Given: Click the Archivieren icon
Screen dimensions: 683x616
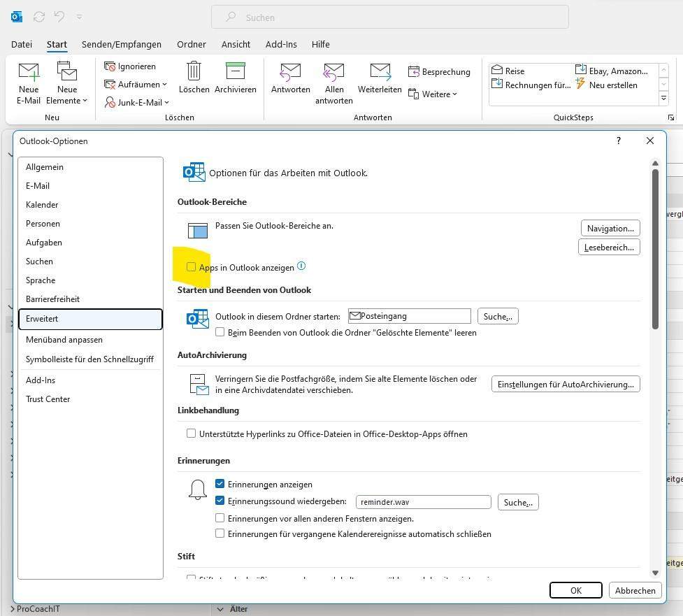Looking at the screenshot, I should pos(235,71).
